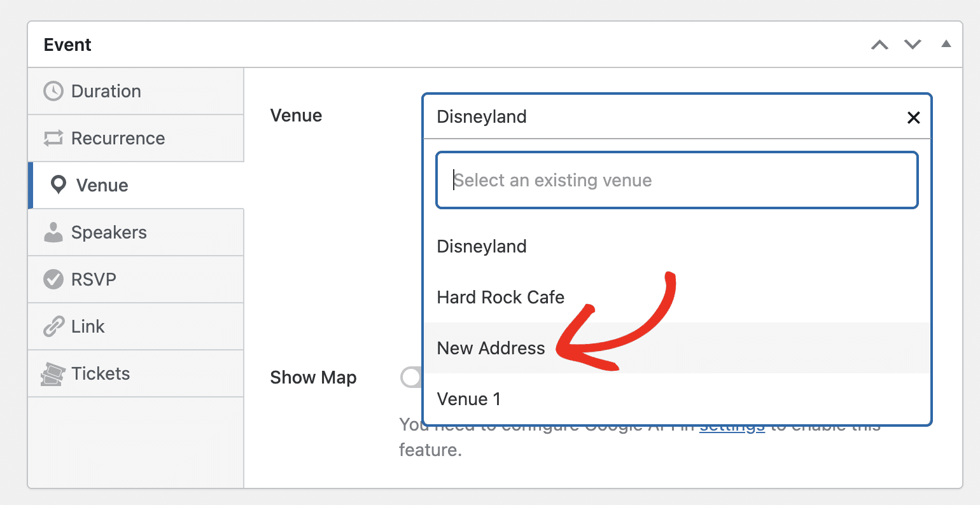Click the Venue dropdown showing Disneyland
Screen dimensions: 980x505
(x=677, y=117)
